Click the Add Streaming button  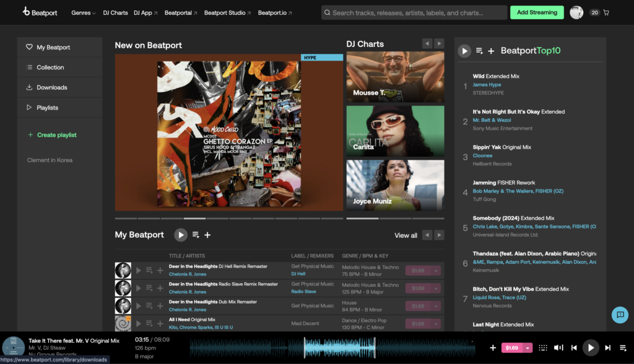click(x=537, y=12)
